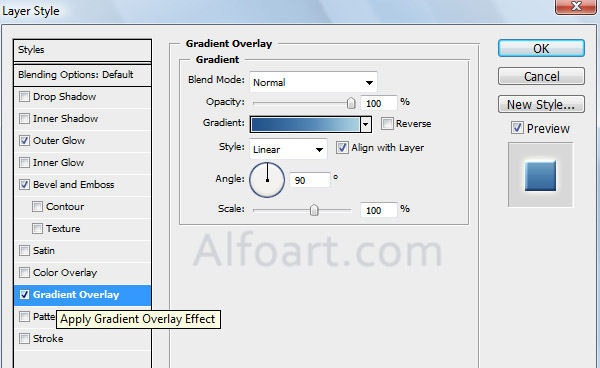Open the gradient picker arrow
The height and width of the screenshot is (368, 600).
366,124
